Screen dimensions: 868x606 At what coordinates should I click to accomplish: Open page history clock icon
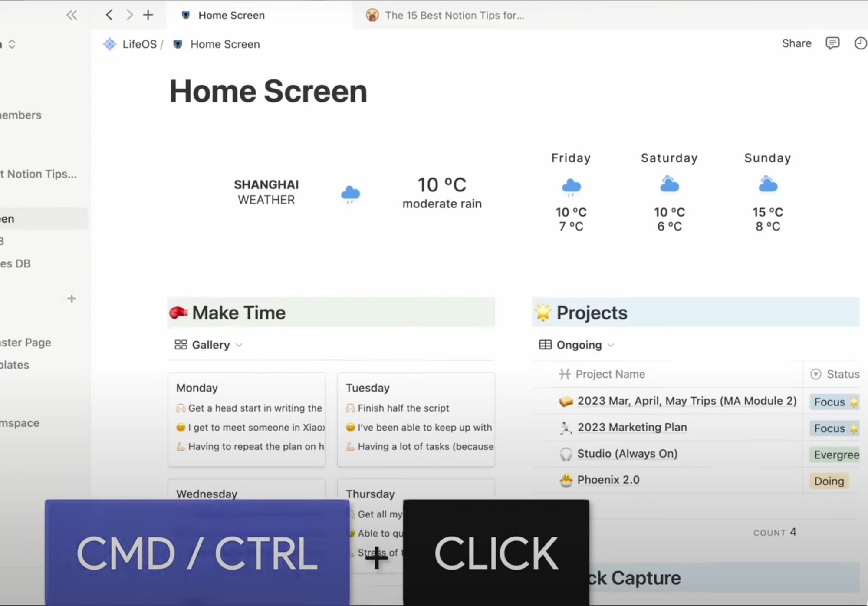click(x=860, y=43)
